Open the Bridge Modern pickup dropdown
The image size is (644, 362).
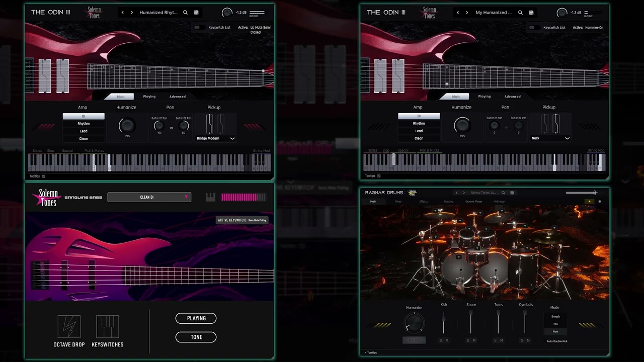[216, 138]
